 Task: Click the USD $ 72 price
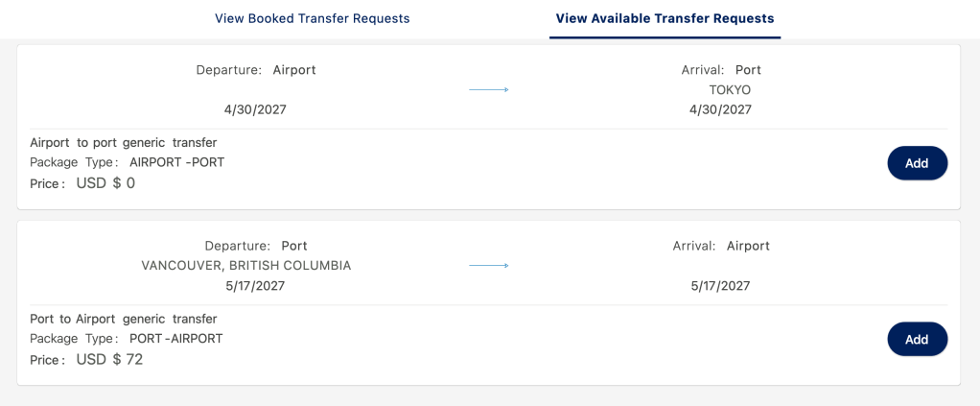pos(109,360)
